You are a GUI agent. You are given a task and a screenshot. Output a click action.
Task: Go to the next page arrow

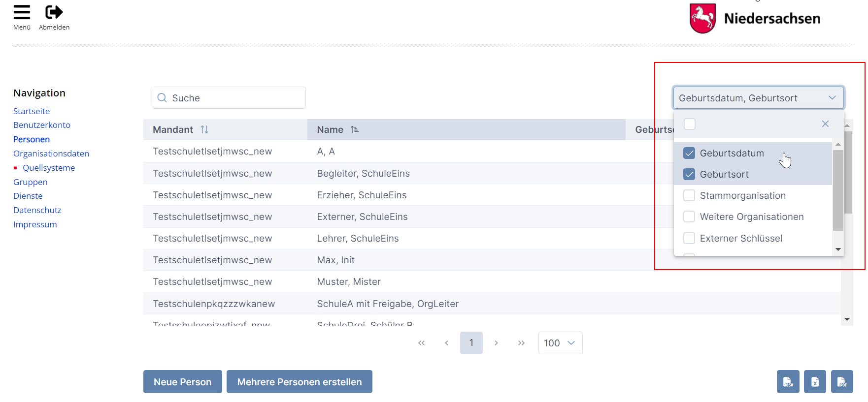(x=496, y=343)
